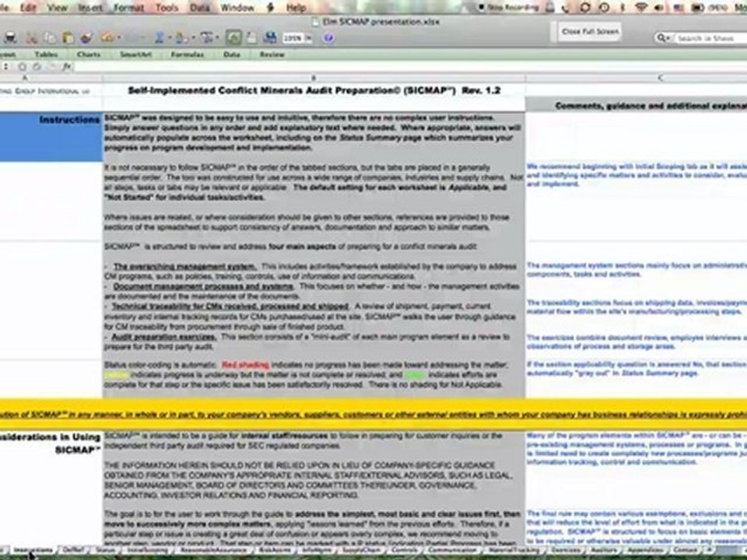Image resolution: width=747 pixels, height=560 pixels.
Task: Switch to the SmartArt ribbon tab
Action: [x=135, y=54]
